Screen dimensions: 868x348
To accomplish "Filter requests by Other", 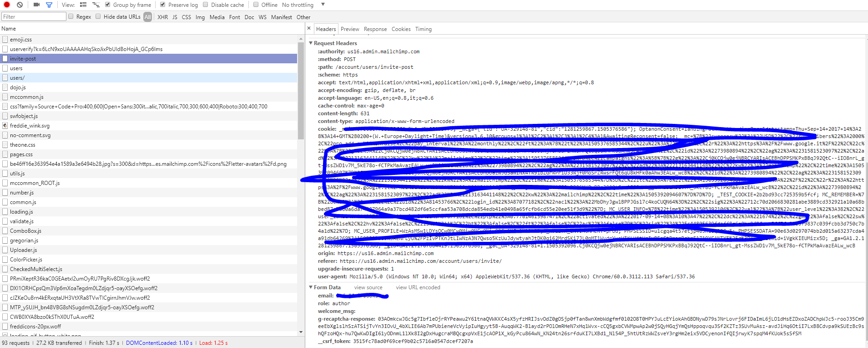I will point(303,17).
